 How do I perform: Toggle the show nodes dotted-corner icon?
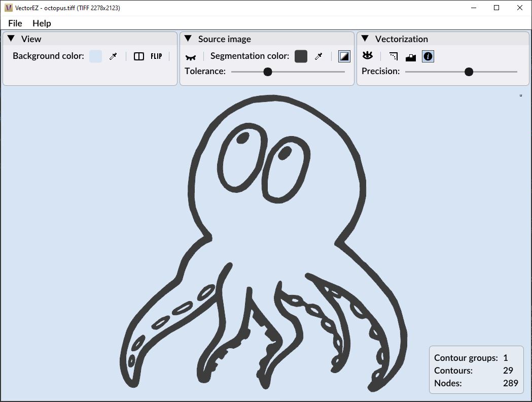394,56
